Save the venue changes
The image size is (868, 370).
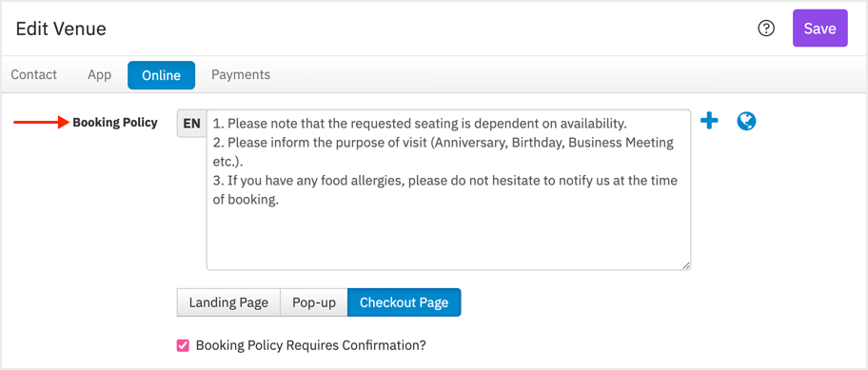819,29
